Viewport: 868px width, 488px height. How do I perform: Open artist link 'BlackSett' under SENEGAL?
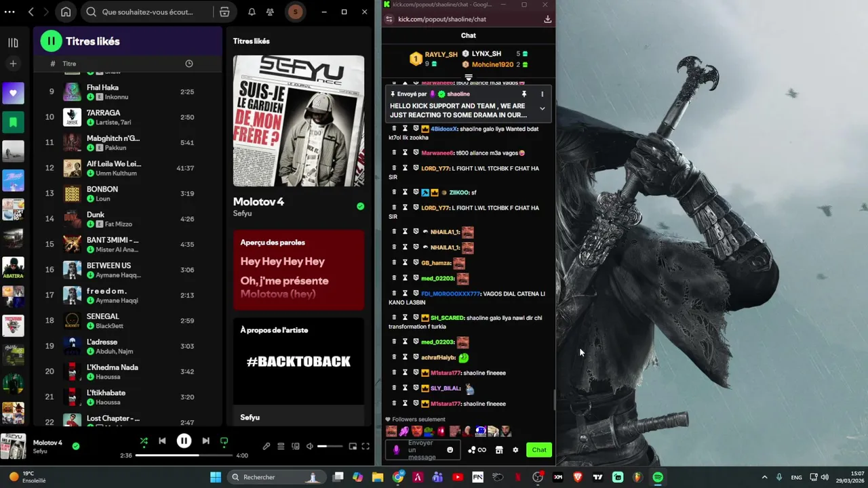point(110,326)
